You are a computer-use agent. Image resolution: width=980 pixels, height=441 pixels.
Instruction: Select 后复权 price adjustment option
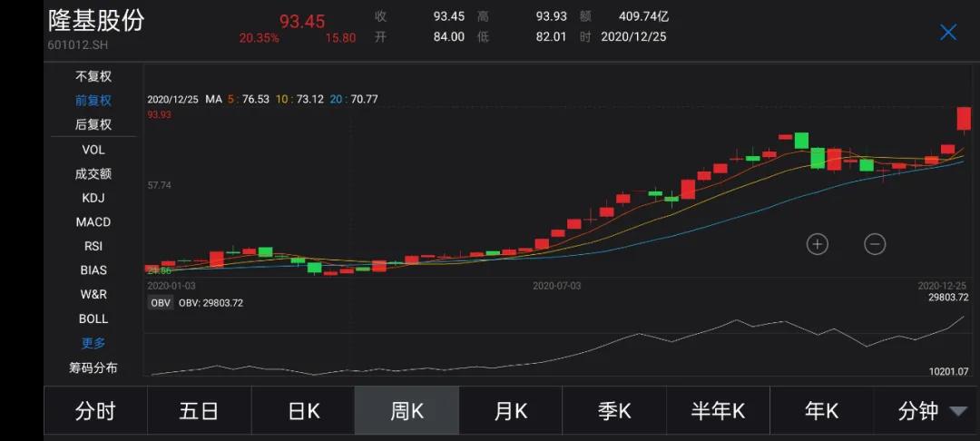click(93, 124)
